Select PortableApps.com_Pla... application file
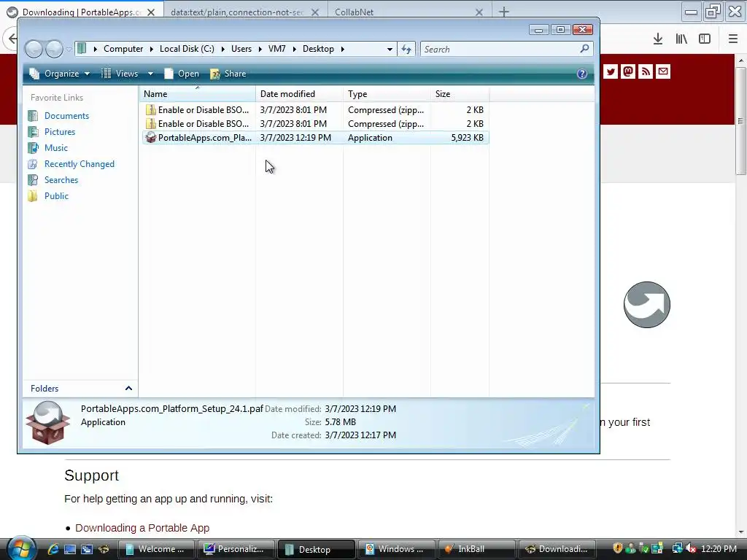 (314, 138)
